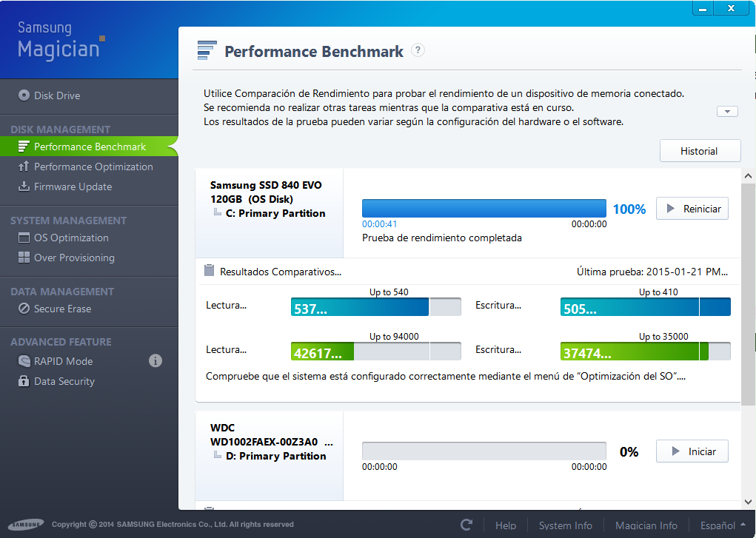Screen dimensions: 756x538
Task: Click the 537 sequential read result bar
Action: click(x=376, y=306)
